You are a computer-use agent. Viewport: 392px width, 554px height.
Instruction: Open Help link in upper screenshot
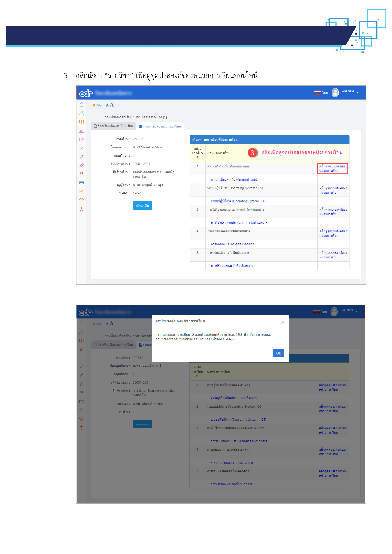[97, 105]
